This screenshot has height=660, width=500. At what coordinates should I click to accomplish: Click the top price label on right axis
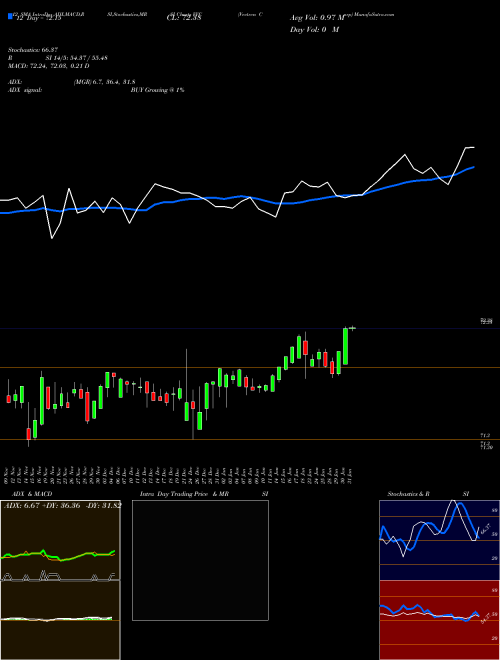tap(487, 321)
